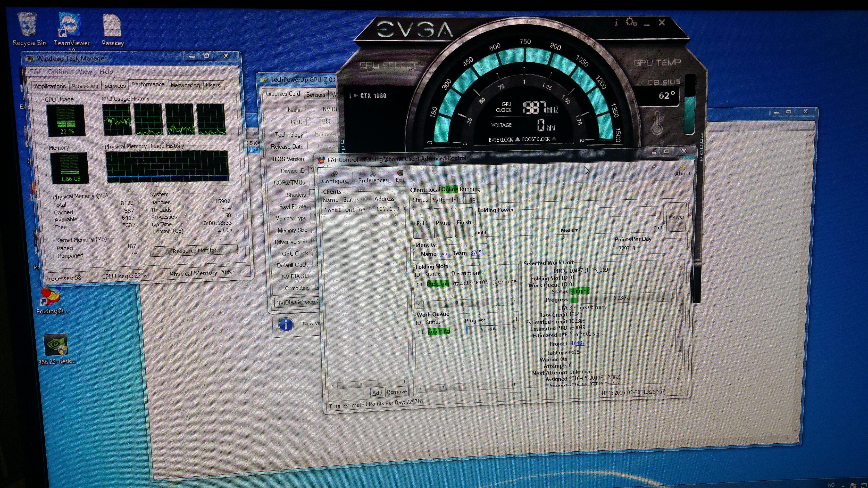Open the About star icon in FAHControl

683,170
